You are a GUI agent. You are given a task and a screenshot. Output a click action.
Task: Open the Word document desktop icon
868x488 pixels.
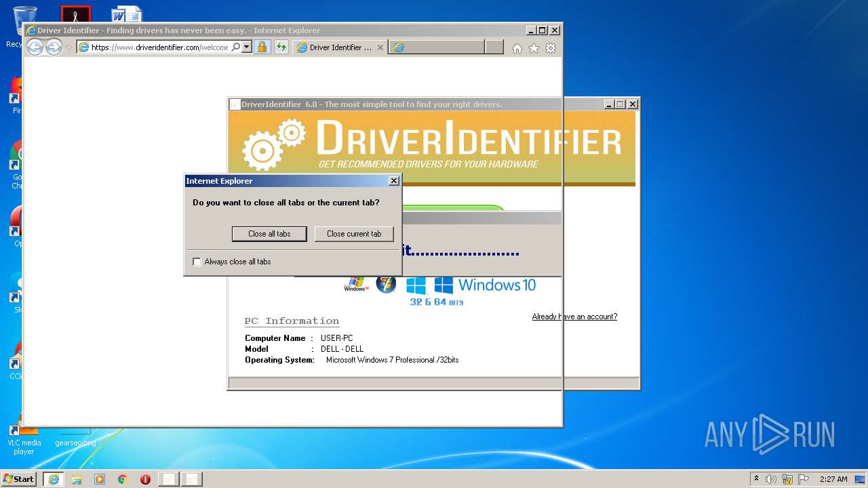point(127,14)
